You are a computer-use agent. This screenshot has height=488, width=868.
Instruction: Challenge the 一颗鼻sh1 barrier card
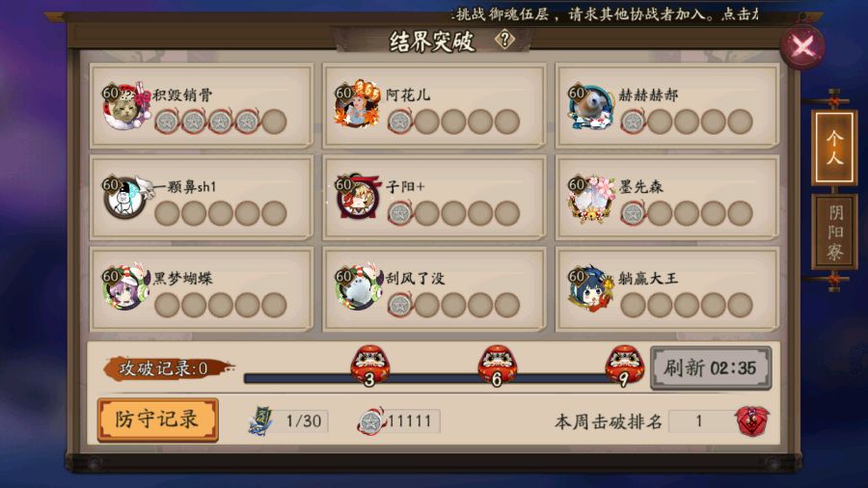(x=202, y=198)
